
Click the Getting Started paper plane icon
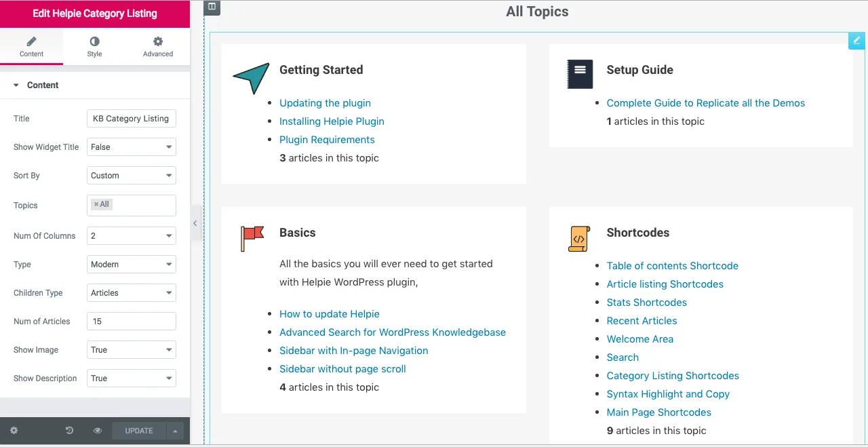point(251,77)
